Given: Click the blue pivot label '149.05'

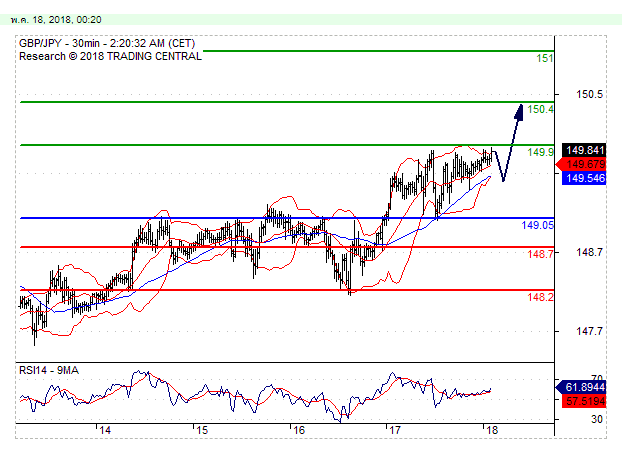Looking at the screenshot, I should [x=537, y=225].
